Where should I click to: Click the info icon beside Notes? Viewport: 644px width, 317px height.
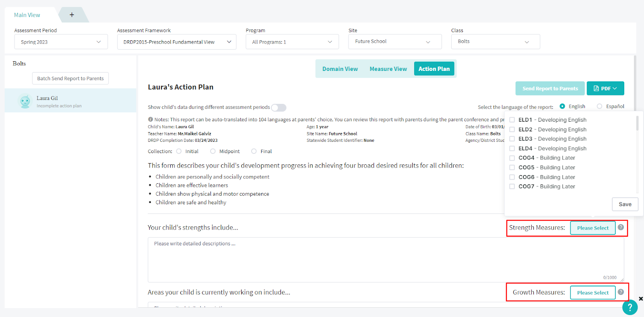(151, 119)
